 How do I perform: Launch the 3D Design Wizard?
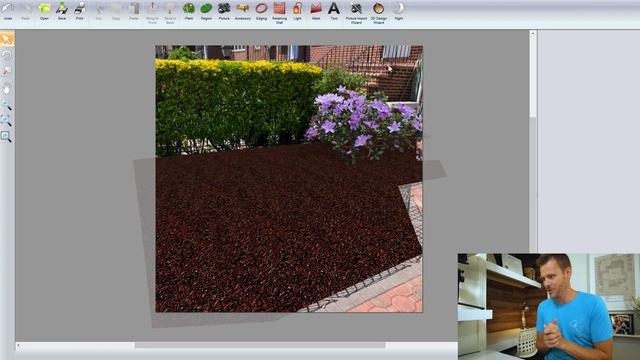pos(378,13)
